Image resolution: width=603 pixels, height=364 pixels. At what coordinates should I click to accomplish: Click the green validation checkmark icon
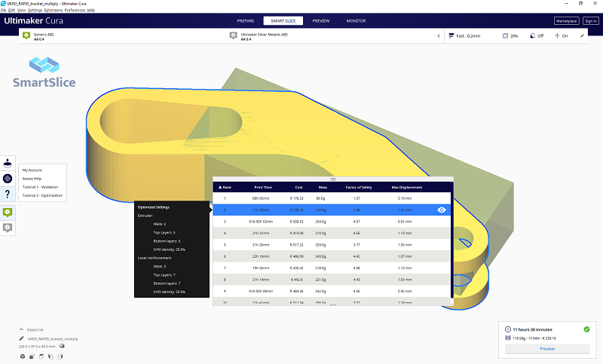coord(586,329)
